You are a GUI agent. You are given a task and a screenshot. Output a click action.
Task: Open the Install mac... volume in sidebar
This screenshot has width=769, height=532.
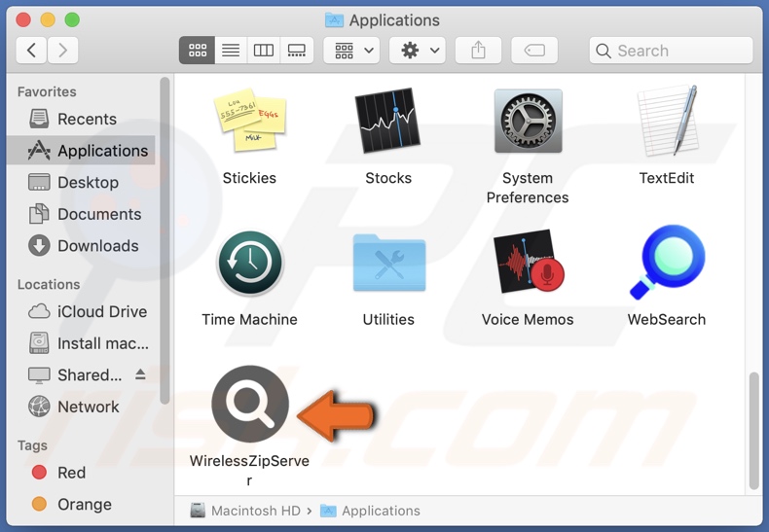click(x=83, y=343)
